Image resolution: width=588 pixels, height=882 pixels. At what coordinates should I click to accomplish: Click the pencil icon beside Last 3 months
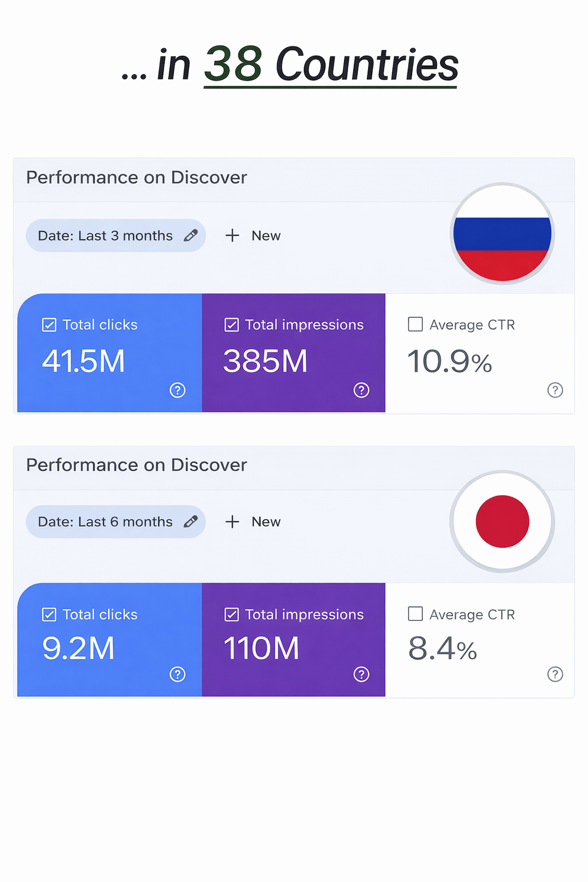coord(191,236)
